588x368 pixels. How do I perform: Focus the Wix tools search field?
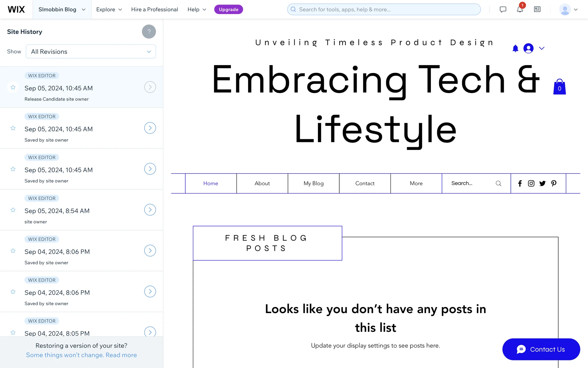point(384,10)
